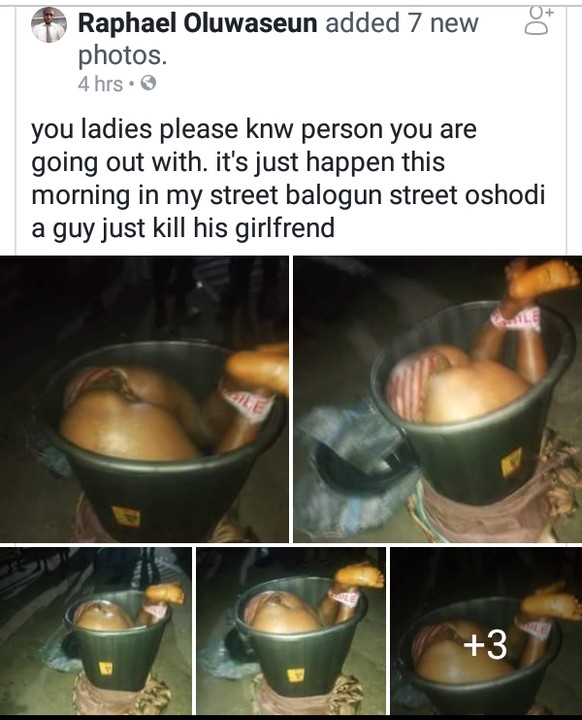Tap the word 'photos.' under the name
Viewport: 582px width, 720px height.
click(x=122, y=56)
